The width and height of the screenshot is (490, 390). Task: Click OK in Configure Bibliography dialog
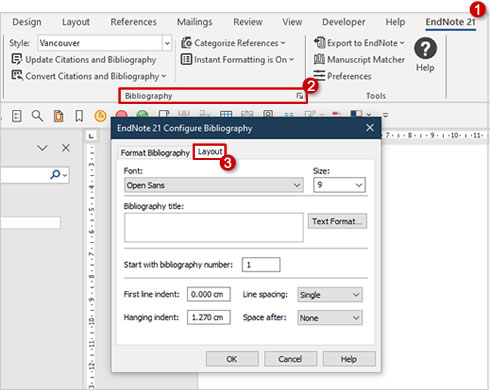232,359
